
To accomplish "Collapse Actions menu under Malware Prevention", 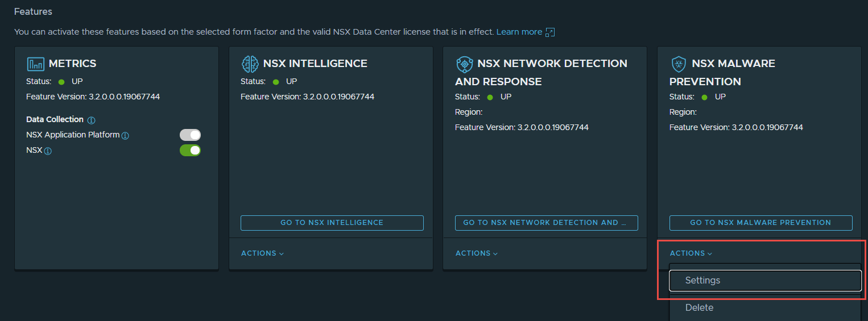I will [691, 253].
